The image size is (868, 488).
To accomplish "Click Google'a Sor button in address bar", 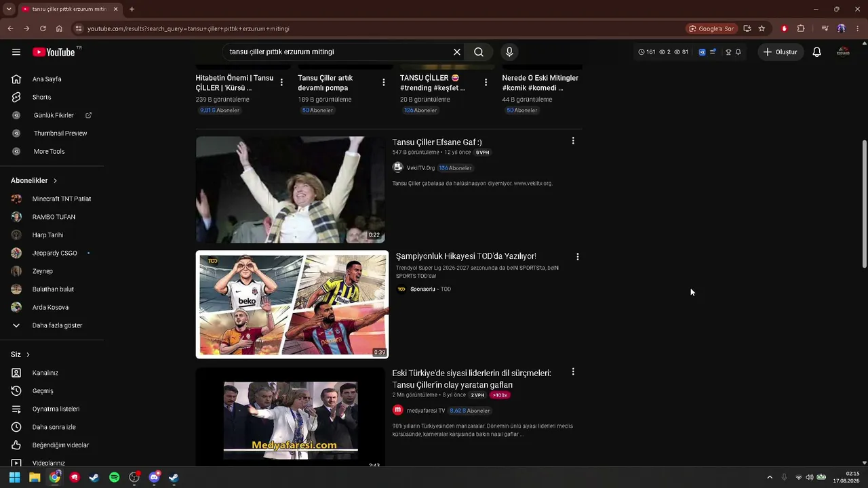I will [x=711, y=28].
